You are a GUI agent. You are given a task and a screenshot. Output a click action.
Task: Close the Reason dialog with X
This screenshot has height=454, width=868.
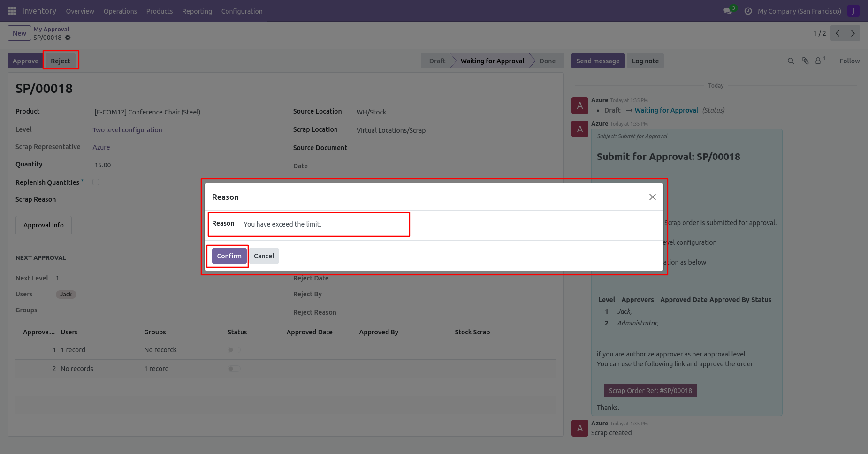tap(652, 197)
